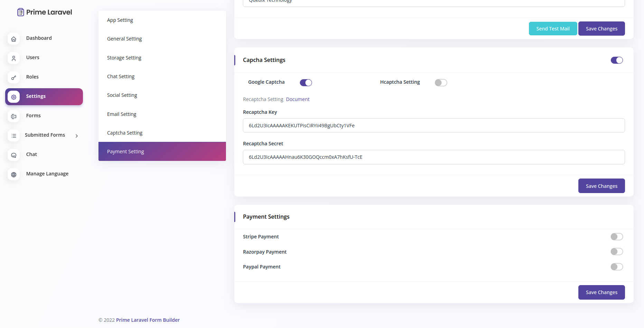This screenshot has width=644, height=328.
Task: Click the Manage Language globe icon
Action: point(13,174)
